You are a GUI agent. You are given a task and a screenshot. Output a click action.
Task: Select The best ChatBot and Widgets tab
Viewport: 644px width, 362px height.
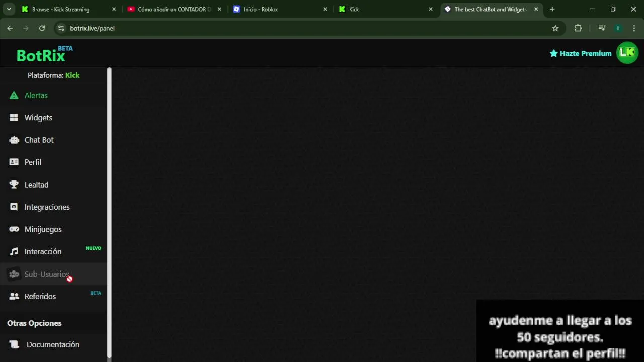[491, 9]
